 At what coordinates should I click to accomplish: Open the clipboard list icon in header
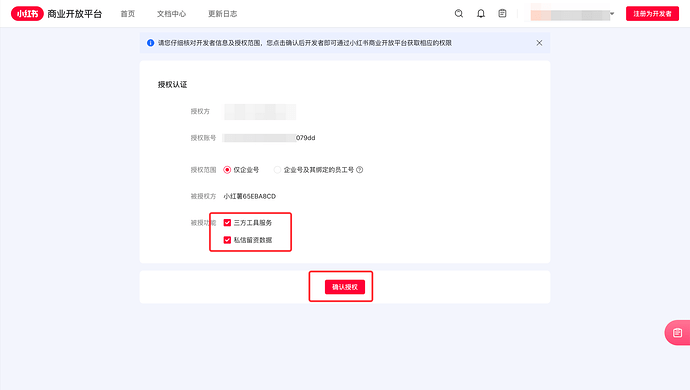click(502, 14)
